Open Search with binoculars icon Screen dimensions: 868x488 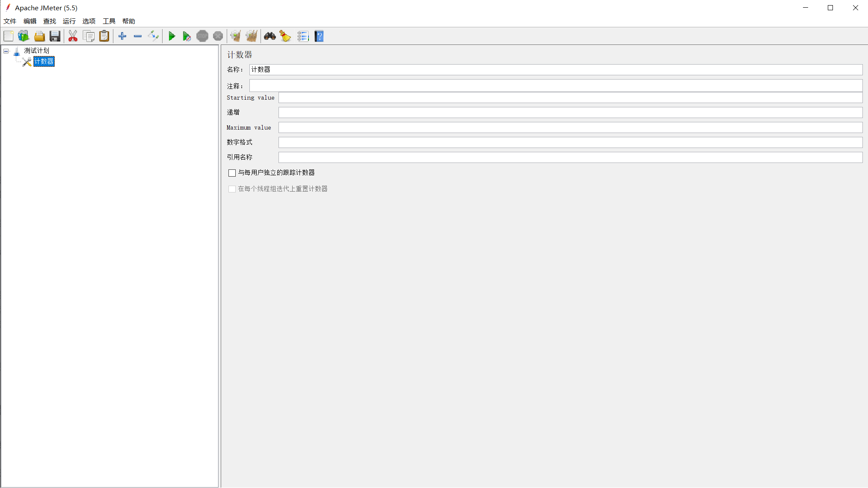pos(270,36)
